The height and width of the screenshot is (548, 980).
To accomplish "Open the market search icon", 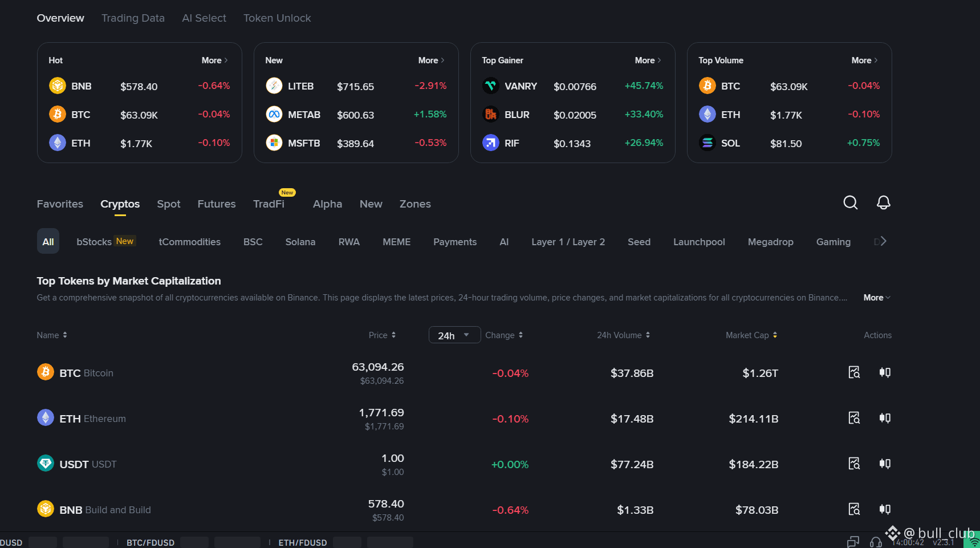I will click(850, 202).
